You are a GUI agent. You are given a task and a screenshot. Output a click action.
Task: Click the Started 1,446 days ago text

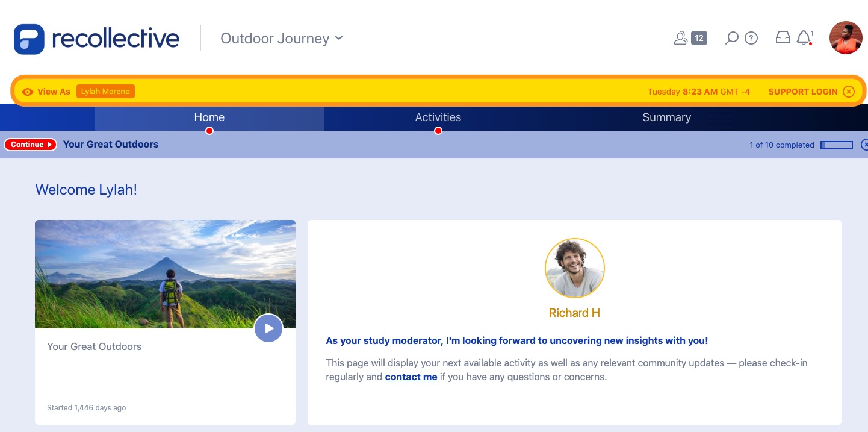pyautogui.click(x=87, y=408)
